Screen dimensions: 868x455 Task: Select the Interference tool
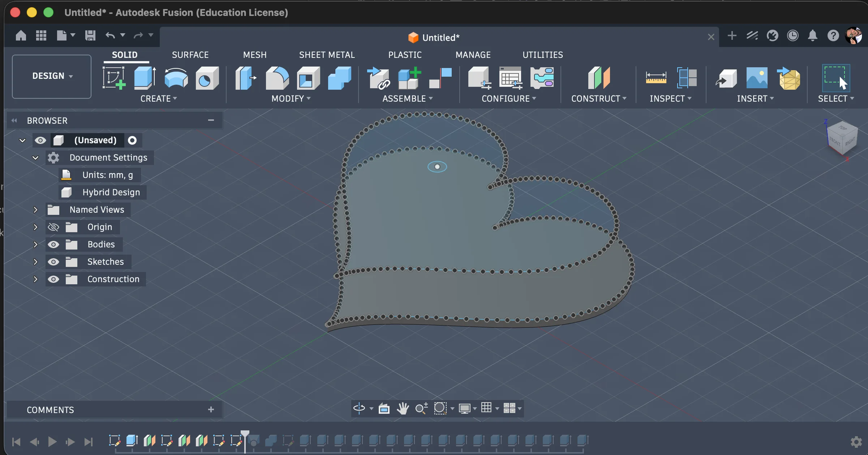687,78
